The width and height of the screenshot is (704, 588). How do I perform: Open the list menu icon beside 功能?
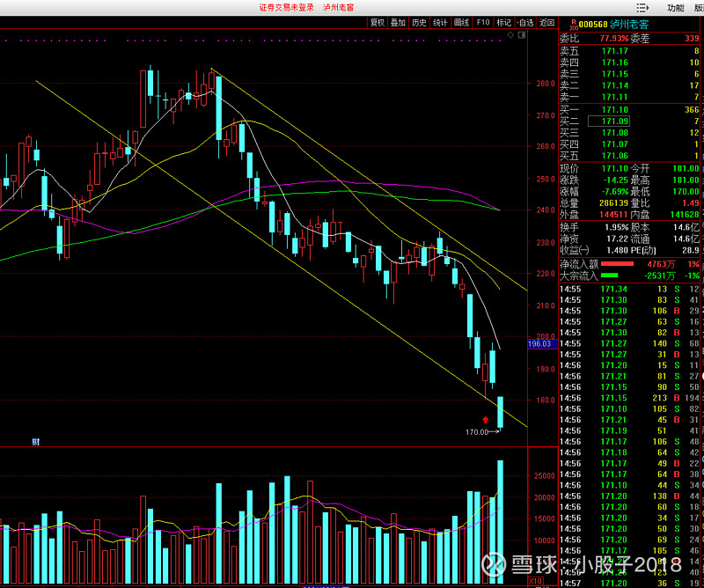point(643,8)
